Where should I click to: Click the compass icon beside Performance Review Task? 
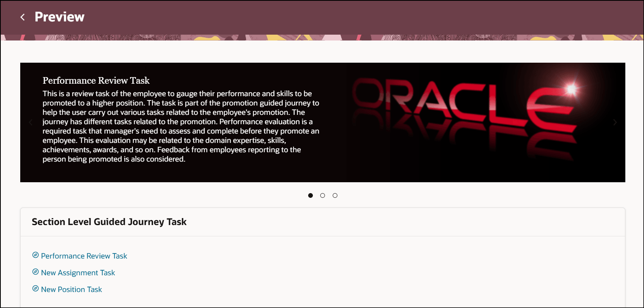click(35, 255)
